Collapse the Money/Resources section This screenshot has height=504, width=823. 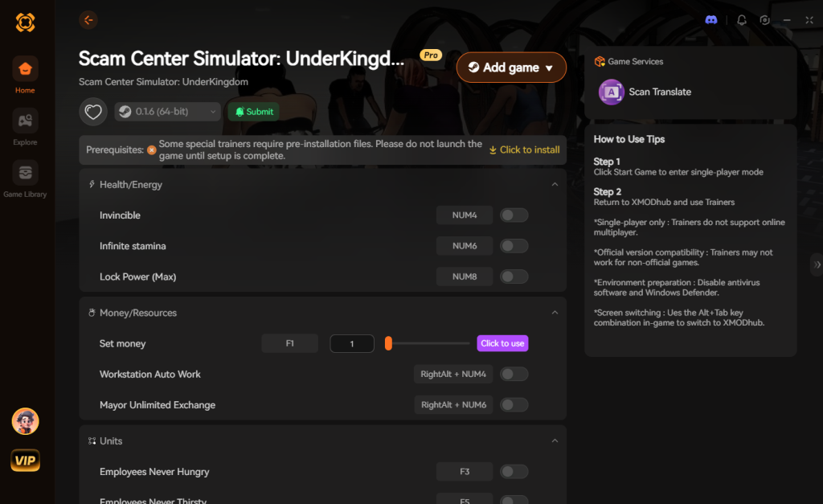555,313
